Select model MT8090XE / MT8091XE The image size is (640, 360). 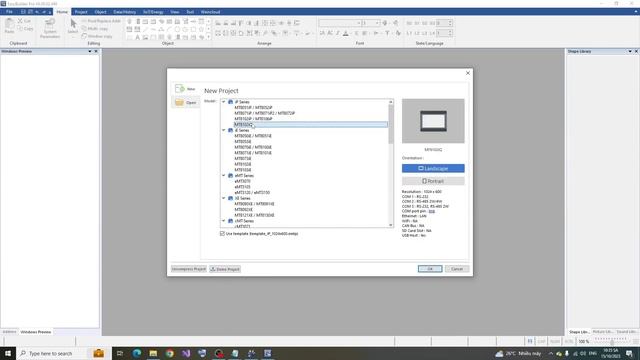coord(254,204)
